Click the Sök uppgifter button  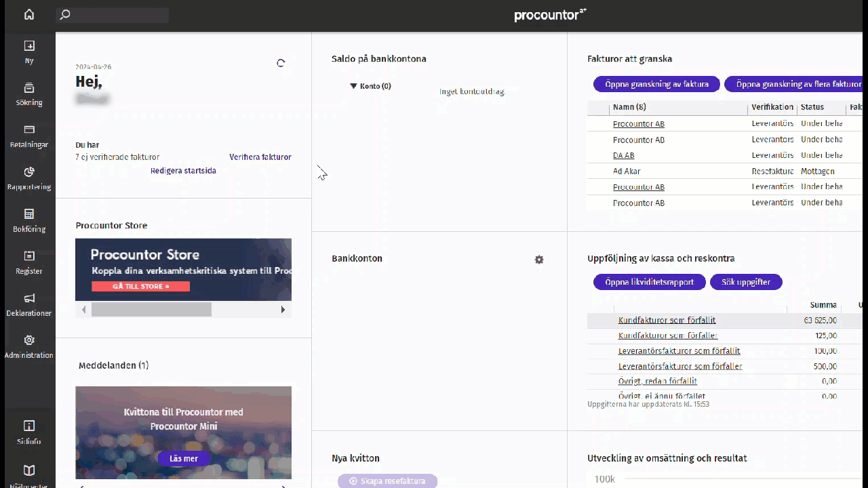[746, 282]
